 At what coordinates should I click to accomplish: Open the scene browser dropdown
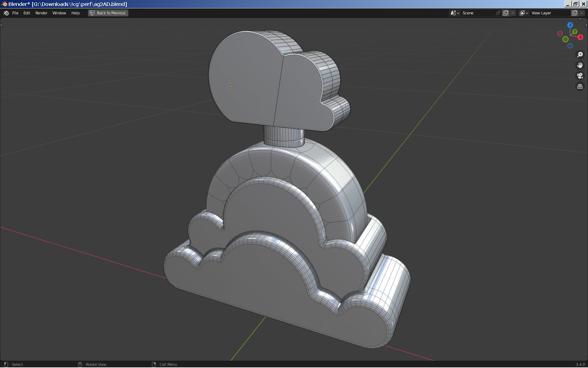[x=455, y=13]
